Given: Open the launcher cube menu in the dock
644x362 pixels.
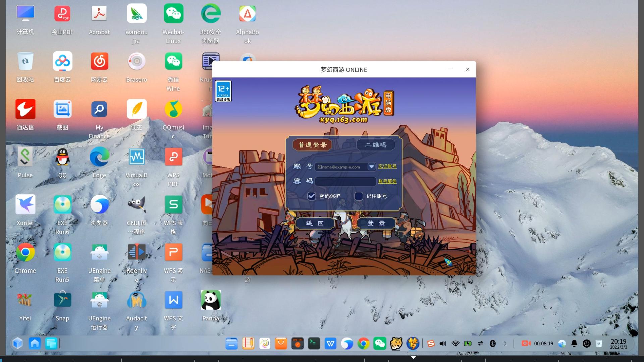Looking at the screenshot, I should click(x=18, y=343).
